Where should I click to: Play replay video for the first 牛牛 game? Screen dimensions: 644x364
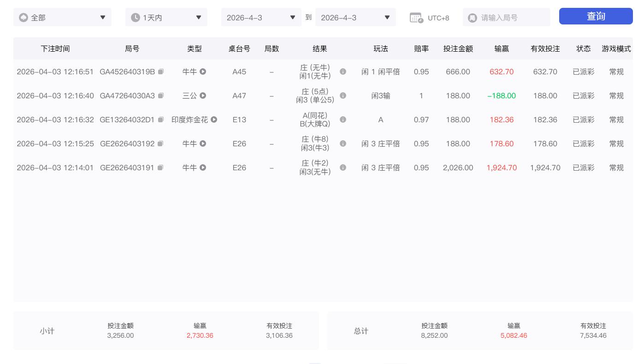click(203, 72)
